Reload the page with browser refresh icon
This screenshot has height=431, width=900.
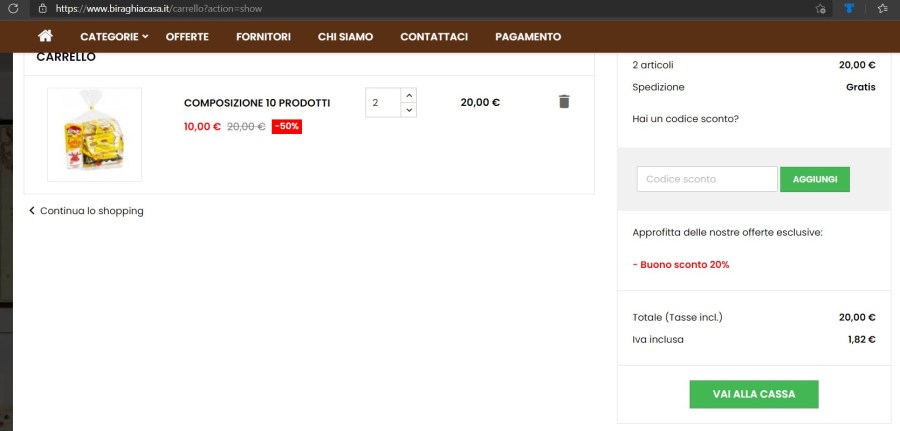pyautogui.click(x=13, y=8)
